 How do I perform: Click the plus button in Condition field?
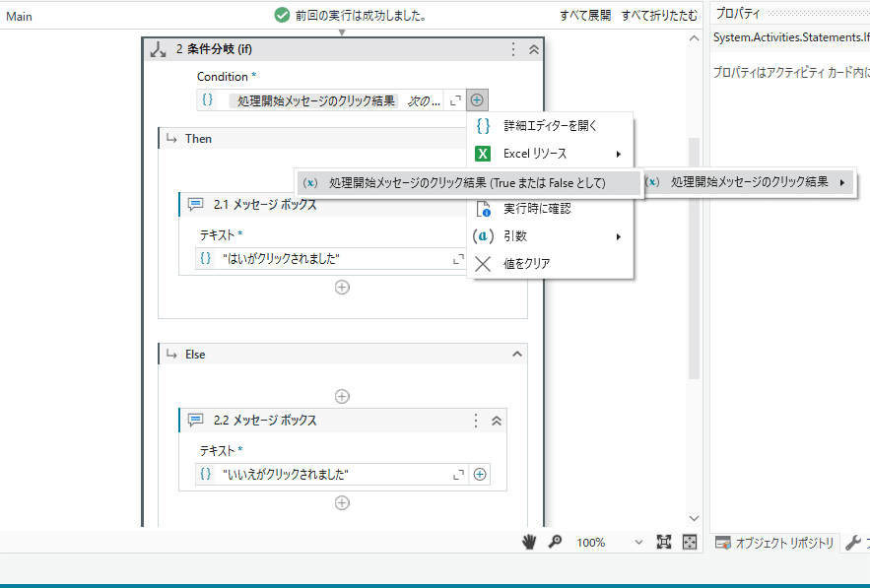tap(477, 100)
